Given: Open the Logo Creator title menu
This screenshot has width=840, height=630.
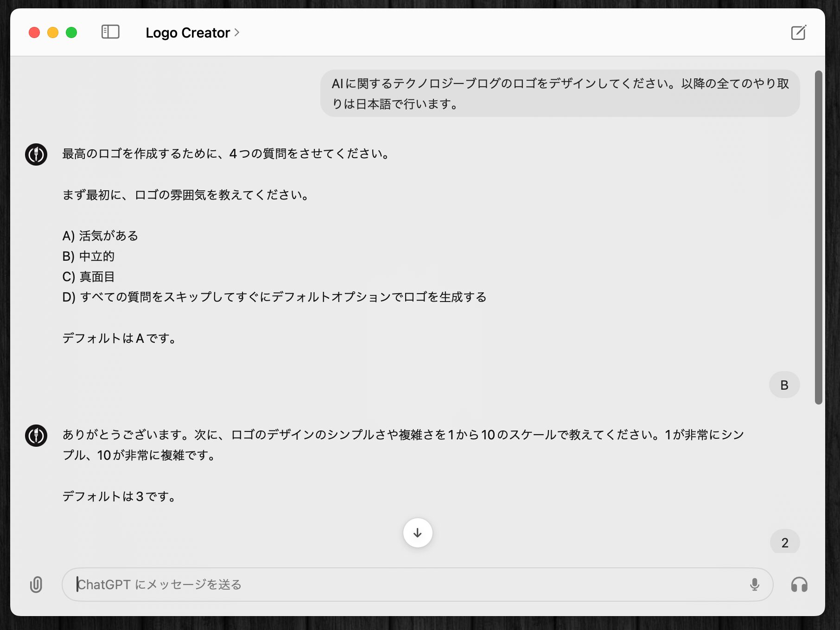Looking at the screenshot, I should [x=188, y=32].
